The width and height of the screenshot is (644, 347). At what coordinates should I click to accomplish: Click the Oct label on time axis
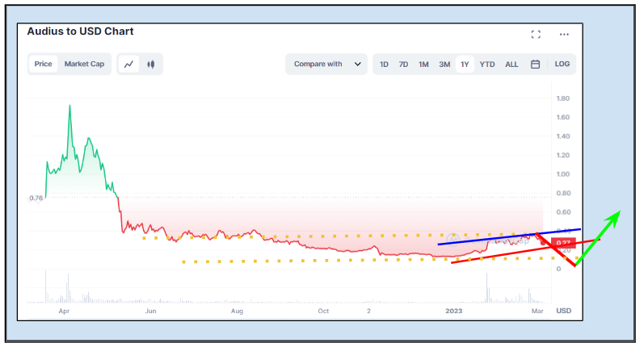point(323,311)
